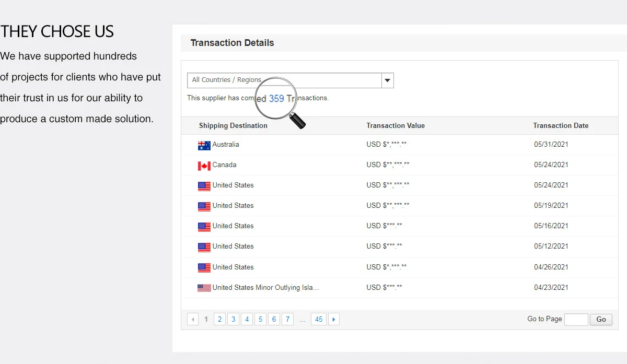Click the United States Minor Outlying Islands flag
The image size is (627, 364).
coord(204,288)
